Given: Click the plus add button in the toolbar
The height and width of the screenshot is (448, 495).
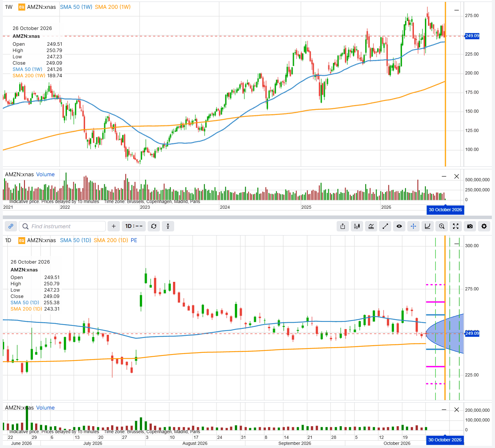Looking at the screenshot, I should click(x=114, y=226).
